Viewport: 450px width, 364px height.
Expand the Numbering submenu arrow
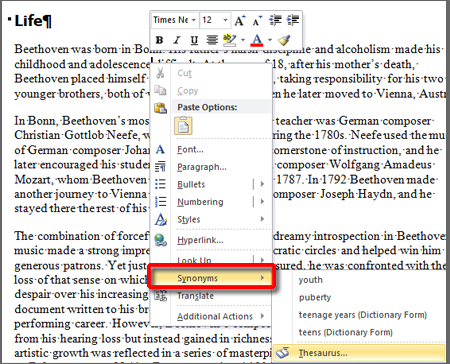click(x=262, y=201)
